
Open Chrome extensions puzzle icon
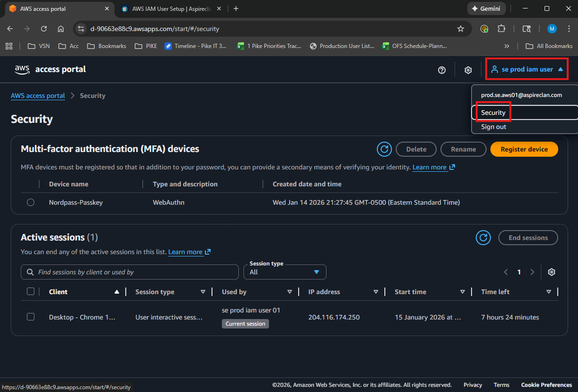(x=502, y=29)
